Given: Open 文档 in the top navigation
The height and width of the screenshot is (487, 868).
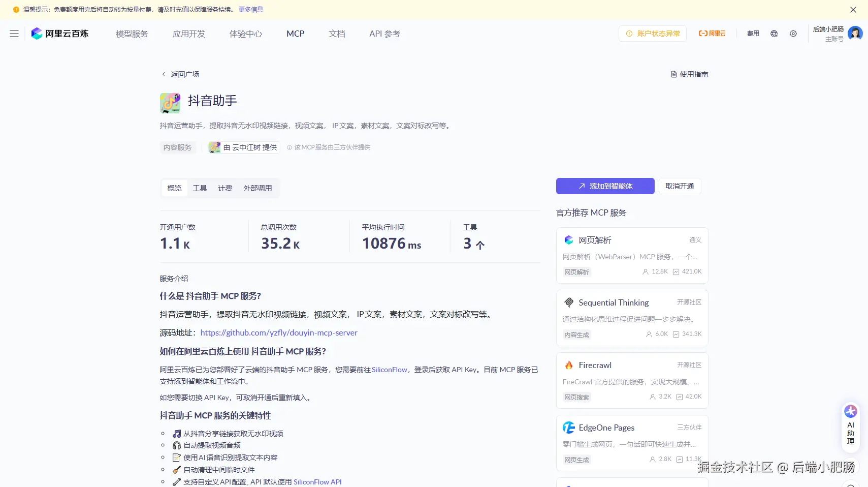Looking at the screenshot, I should (337, 34).
